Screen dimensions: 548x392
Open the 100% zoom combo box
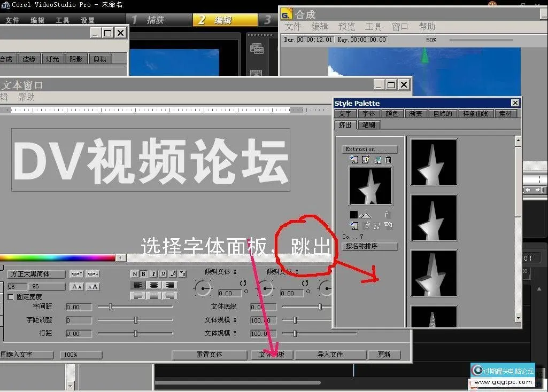(81, 354)
